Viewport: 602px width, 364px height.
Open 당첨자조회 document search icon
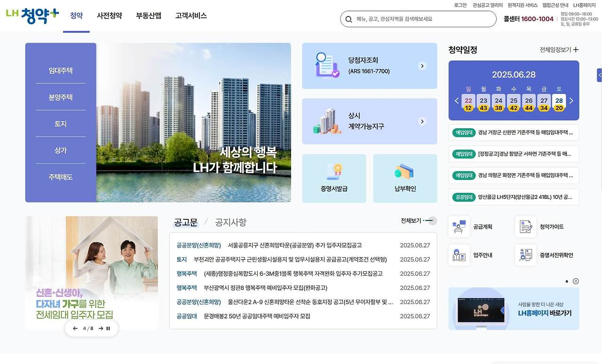point(327,65)
